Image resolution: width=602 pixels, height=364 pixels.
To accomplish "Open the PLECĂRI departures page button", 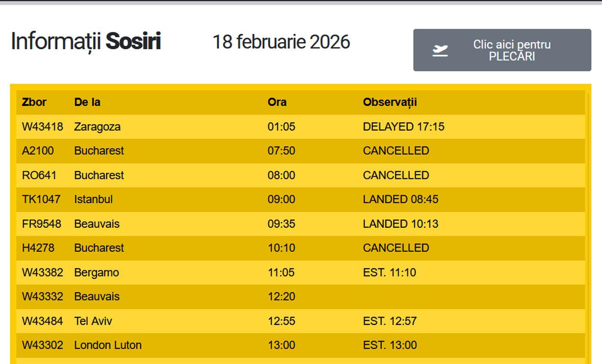I will [x=502, y=50].
